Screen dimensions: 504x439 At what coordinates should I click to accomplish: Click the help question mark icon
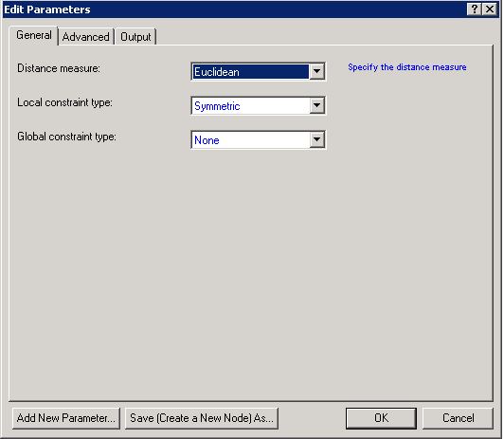(474, 9)
